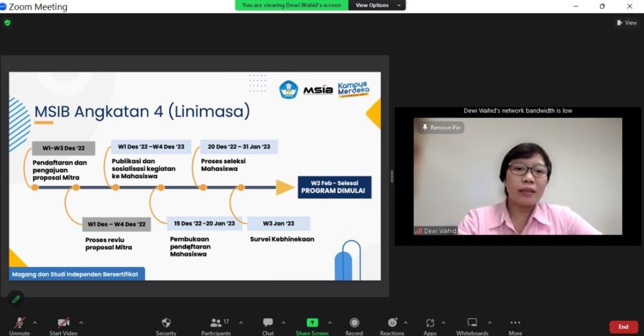This screenshot has height=336, width=644.
Task: Open the View Options dropdown
Action: click(377, 5)
